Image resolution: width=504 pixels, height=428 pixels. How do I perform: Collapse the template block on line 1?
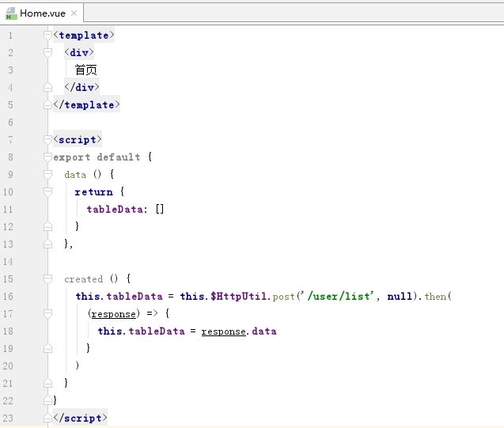[47, 35]
